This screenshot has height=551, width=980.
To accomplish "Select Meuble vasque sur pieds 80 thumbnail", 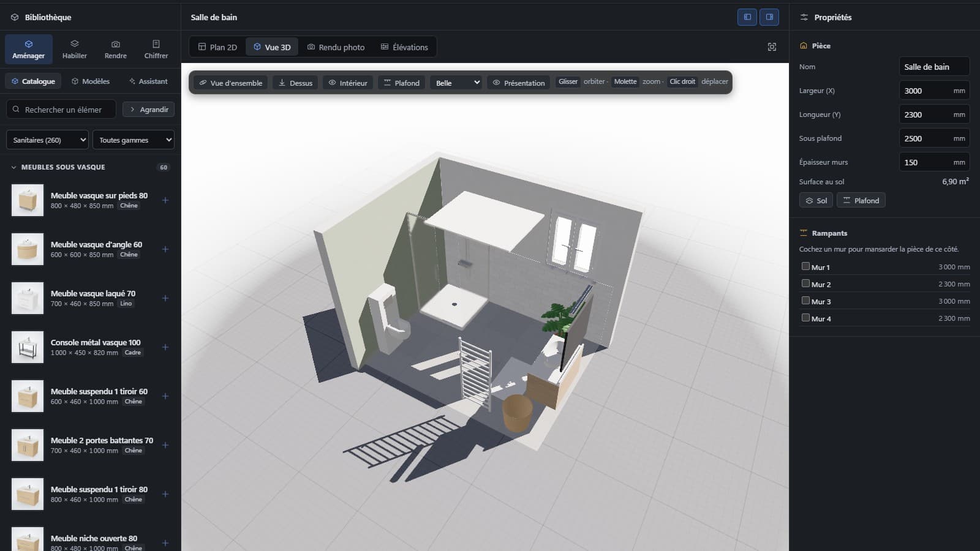I will tap(28, 200).
